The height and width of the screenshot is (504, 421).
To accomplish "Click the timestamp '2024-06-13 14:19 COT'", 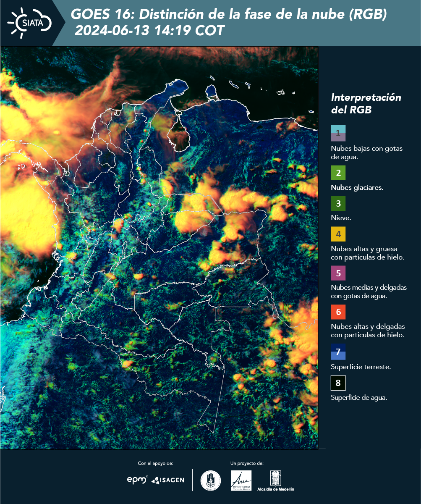I will click(150, 31).
